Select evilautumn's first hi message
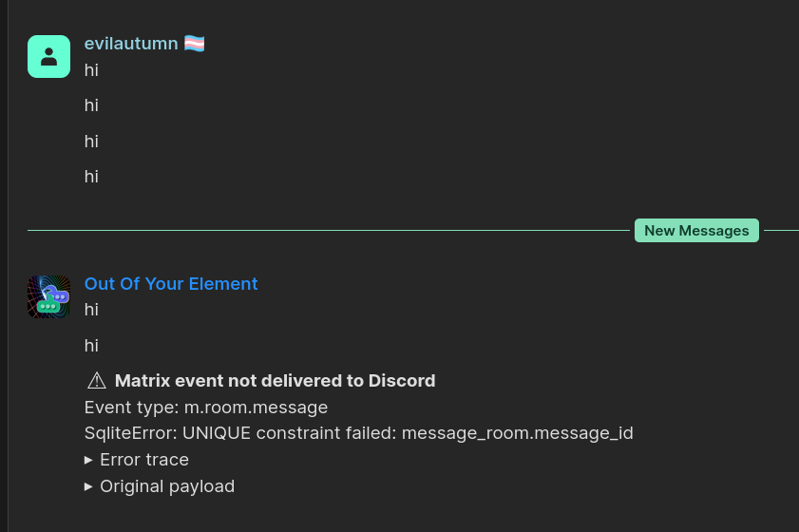799x532 pixels. pos(91,70)
